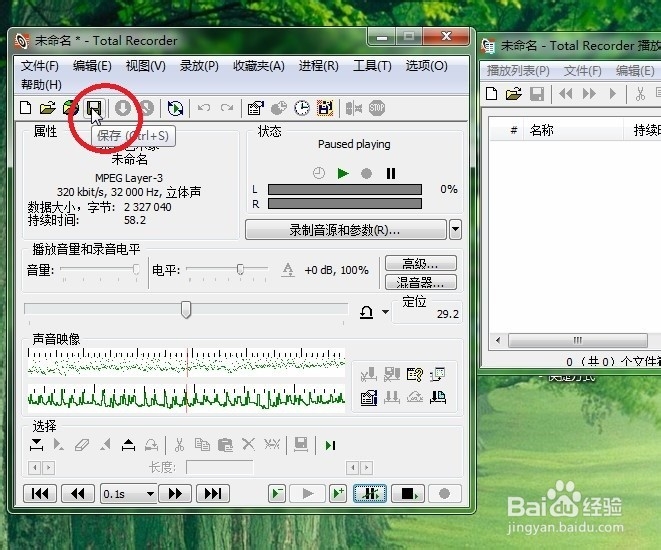Click the playback position slider handle
Screen dimensions: 661x550
[x=186, y=310]
